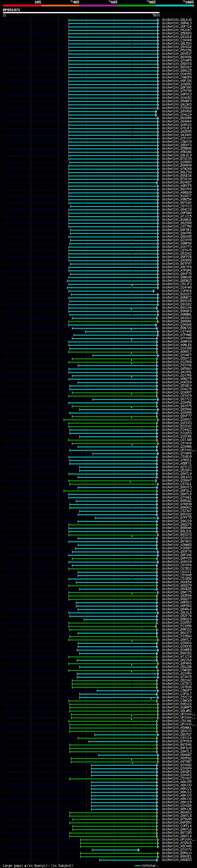
Task: Select label UniRef100_Q41963
Action: pyautogui.click(x=177, y=104)
